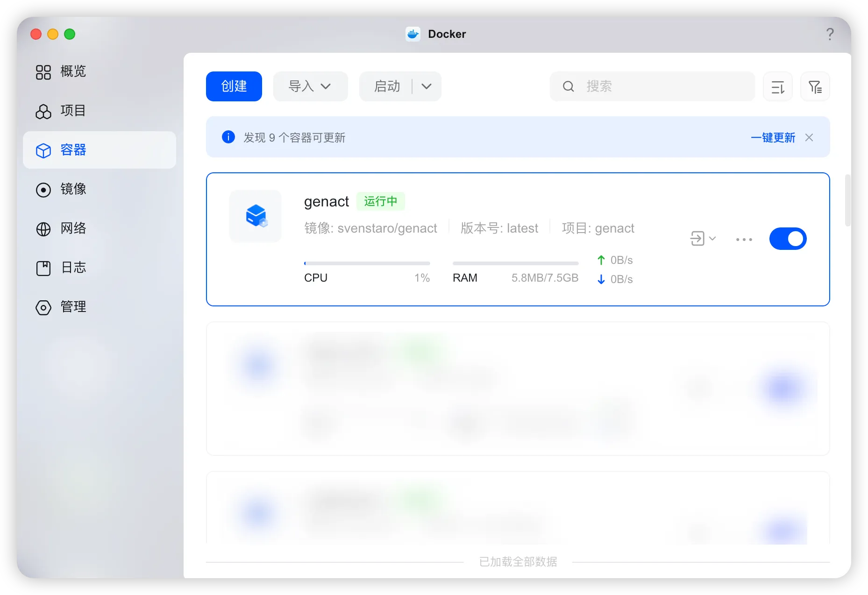Click the 网络 globe icon

(43, 229)
